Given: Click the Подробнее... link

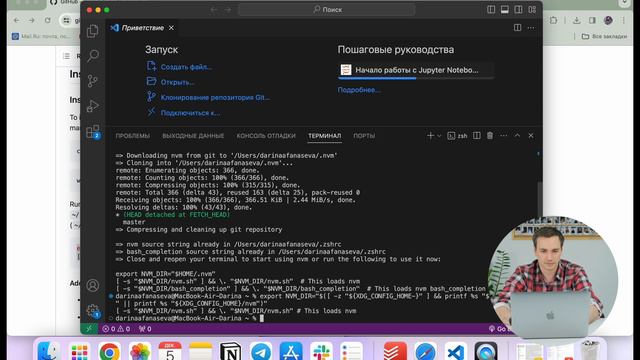Looking at the screenshot, I should [x=359, y=90].
